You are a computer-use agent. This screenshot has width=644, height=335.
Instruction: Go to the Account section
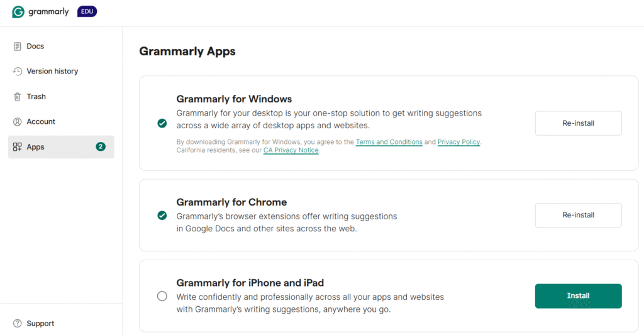[41, 122]
